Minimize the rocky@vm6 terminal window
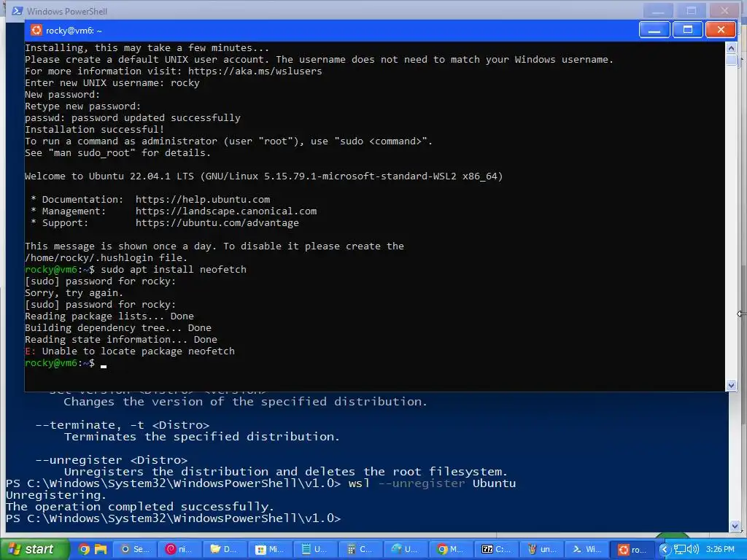This screenshot has height=560, width=747. [654, 30]
